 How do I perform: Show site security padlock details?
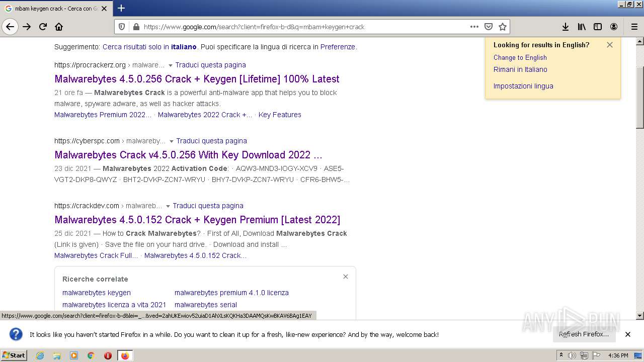click(135, 27)
